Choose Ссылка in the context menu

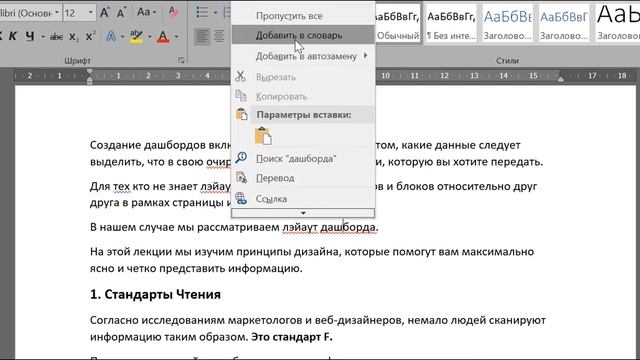[303, 199]
